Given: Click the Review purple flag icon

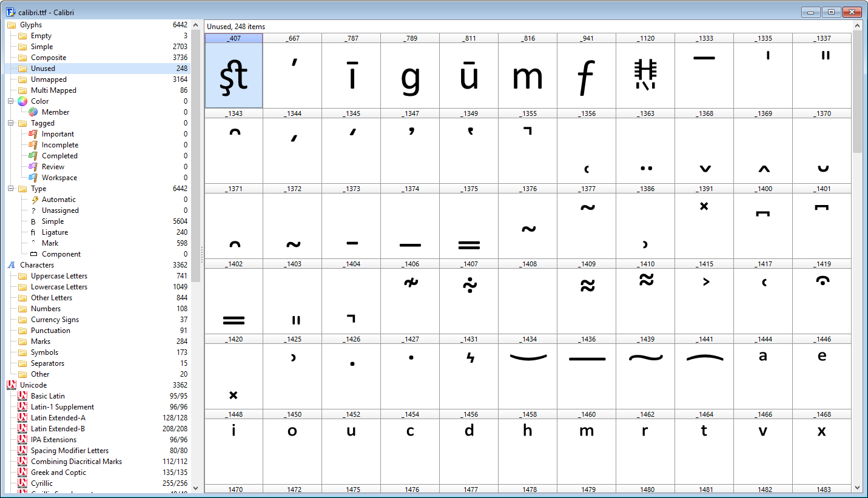Looking at the screenshot, I should coord(33,167).
